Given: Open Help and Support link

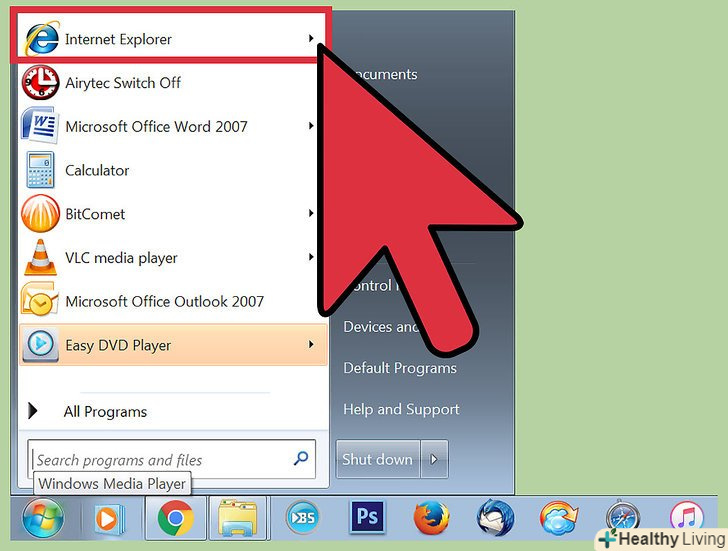Looking at the screenshot, I should pyautogui.click(x=401, y=409).
